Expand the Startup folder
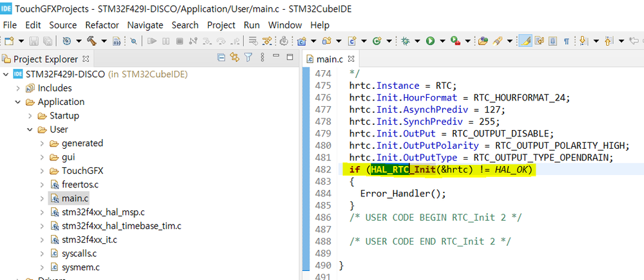Image resolution: width=644 pixels, height=280 pixels. (x=30, y=116)
